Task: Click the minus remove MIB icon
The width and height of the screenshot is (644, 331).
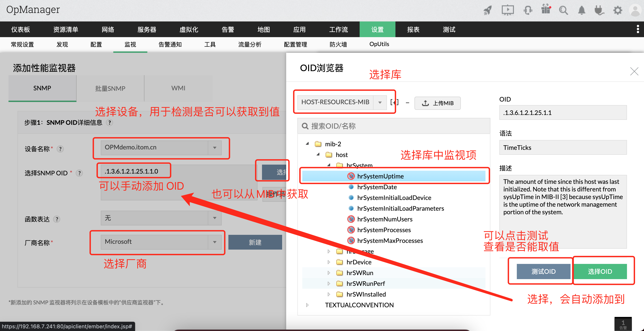Action: click(x=407, y=103)
